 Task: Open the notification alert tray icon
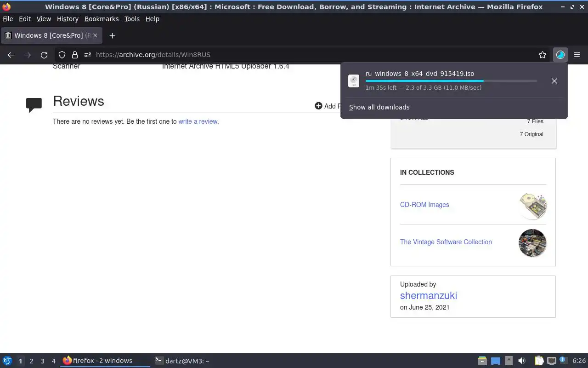click(564, 360)
